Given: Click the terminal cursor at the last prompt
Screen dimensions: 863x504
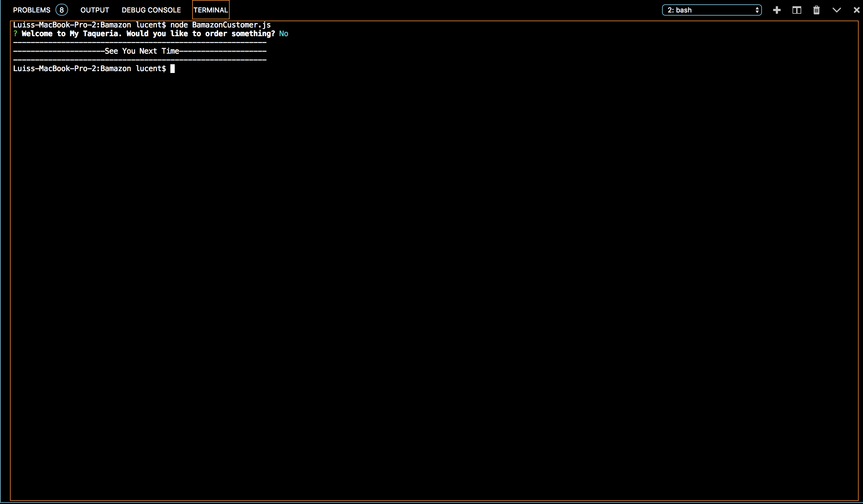Looking at the screenshot, I should (173, 69).
